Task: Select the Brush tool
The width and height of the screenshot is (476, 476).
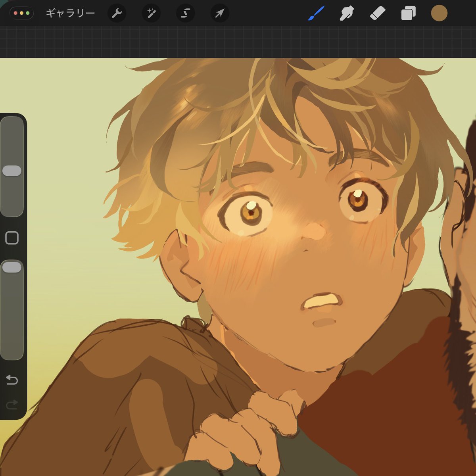Action: [x=316, y=13]
